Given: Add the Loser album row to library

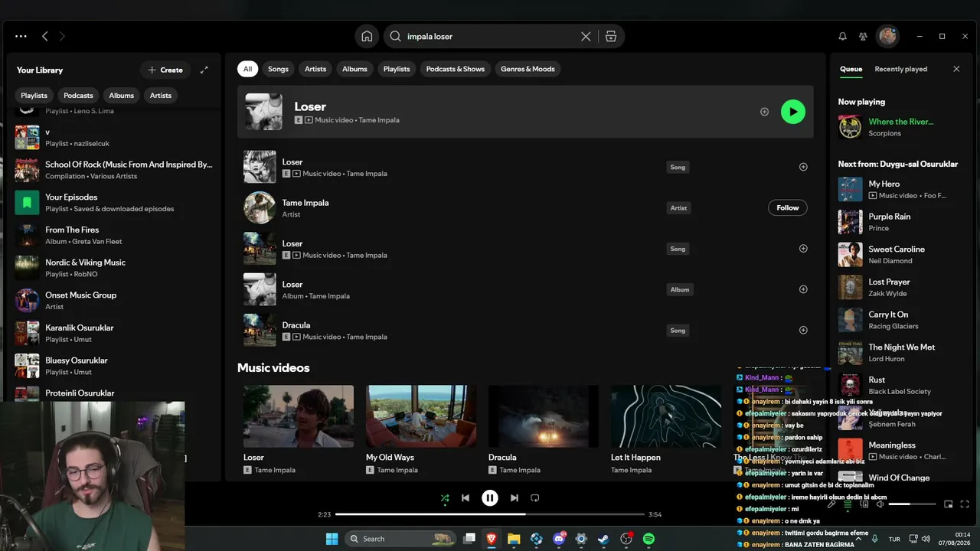Looking at the screenshot, I should click(x=803, y=289).
